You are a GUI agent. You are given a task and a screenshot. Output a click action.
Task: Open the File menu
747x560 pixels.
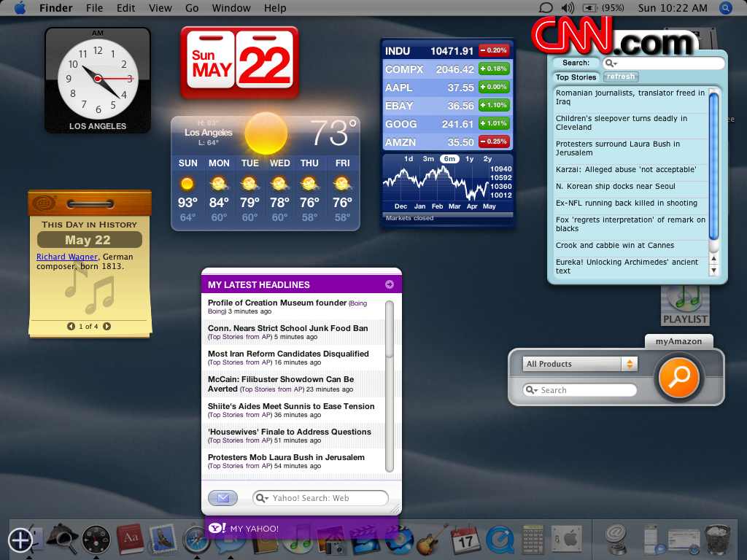tap(94, 7)
